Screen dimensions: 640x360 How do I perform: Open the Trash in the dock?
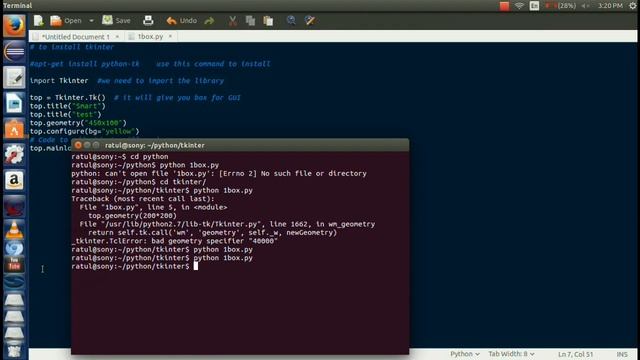[14, 350]
